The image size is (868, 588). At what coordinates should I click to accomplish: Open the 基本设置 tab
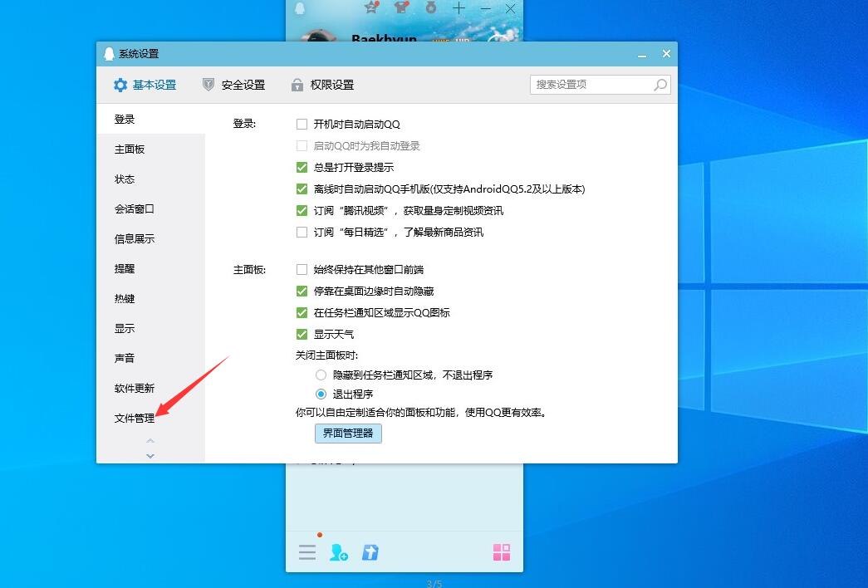click(145, 85)
